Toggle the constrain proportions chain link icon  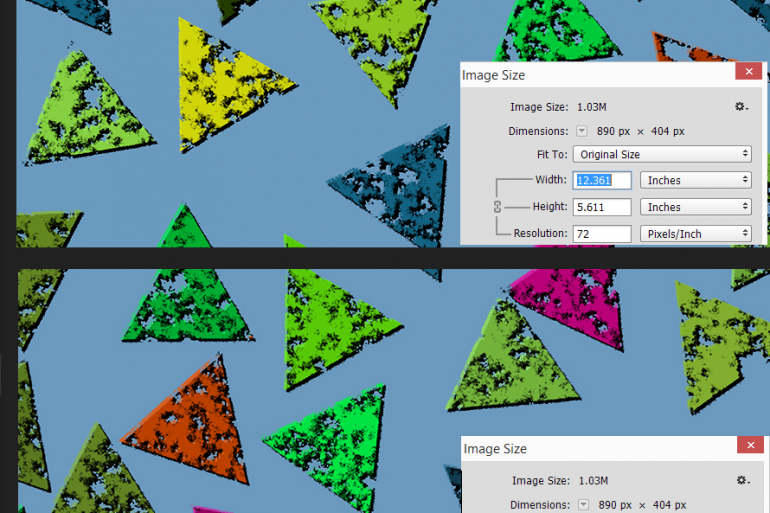(x=497, y=207)
